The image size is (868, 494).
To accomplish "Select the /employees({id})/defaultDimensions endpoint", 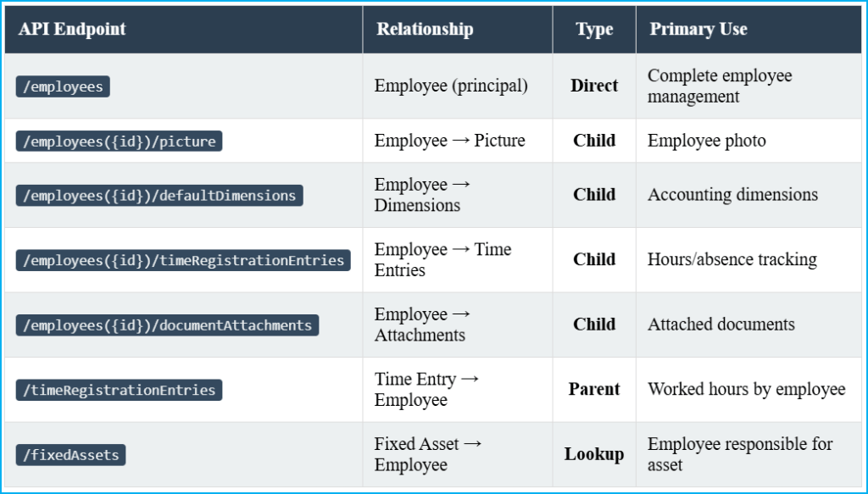I will tap(159, 195).
